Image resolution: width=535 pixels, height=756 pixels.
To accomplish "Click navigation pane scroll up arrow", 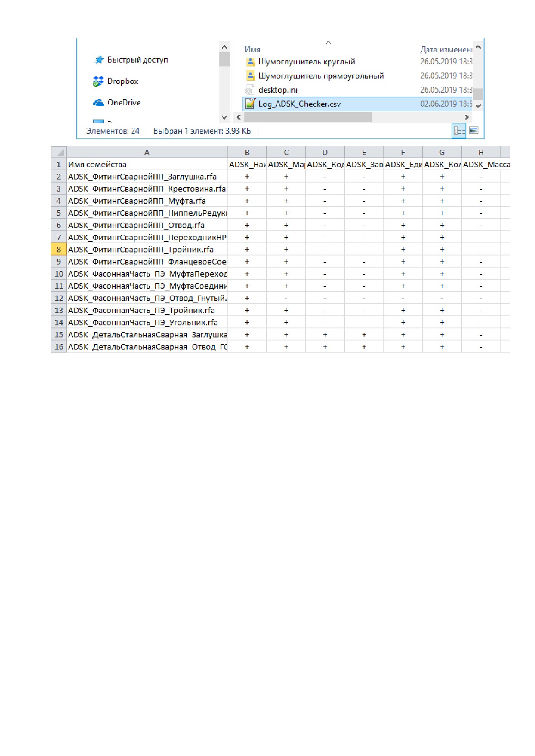I will 224,47.
